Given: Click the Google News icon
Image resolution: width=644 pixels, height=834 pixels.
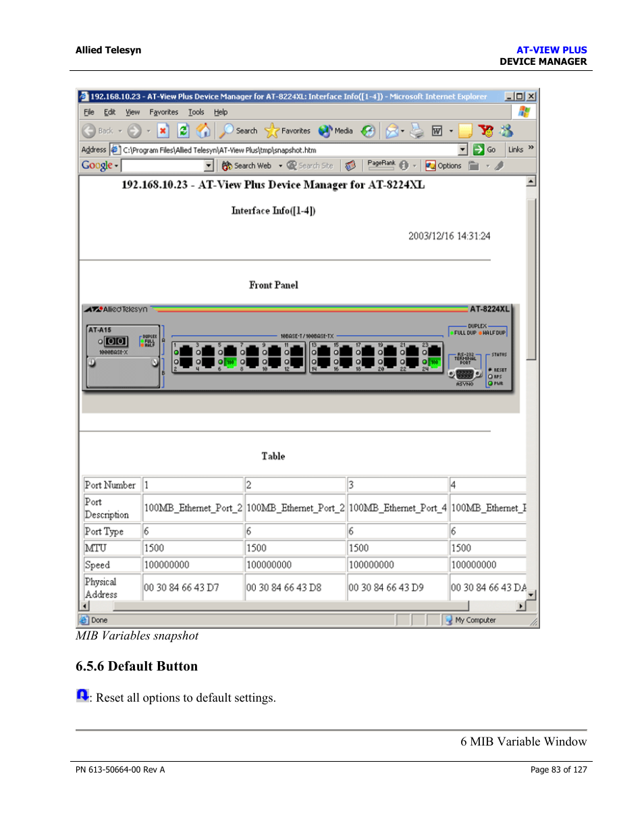Looking at the screenshot, I should [x=350, y=165].
